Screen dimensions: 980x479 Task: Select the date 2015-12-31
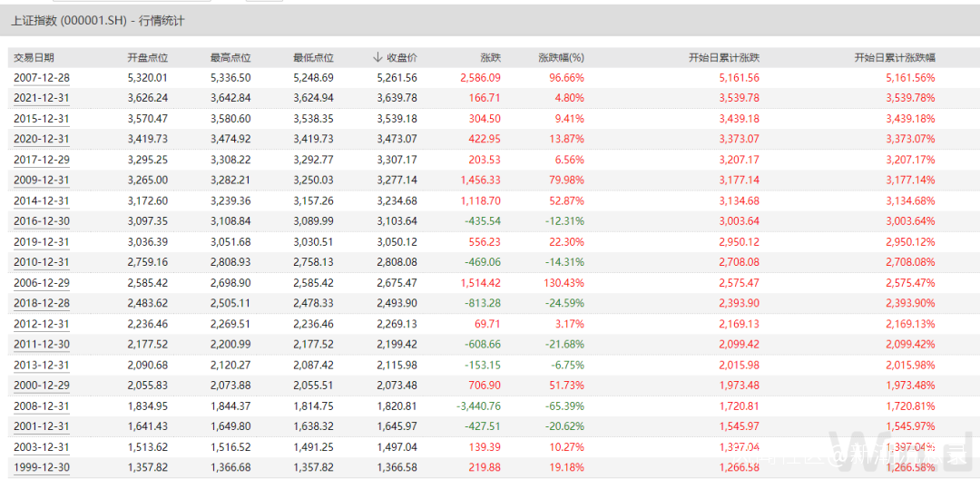click(x=41, y=119)
